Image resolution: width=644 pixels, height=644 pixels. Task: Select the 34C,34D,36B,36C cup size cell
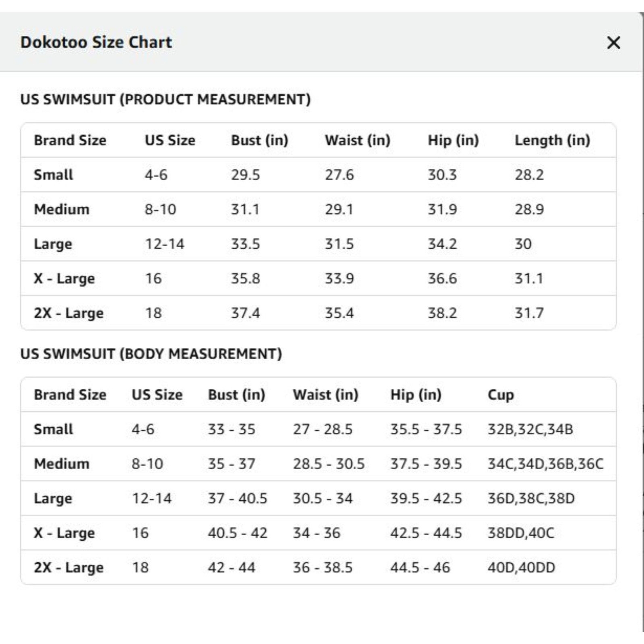(x=545, y=464)
